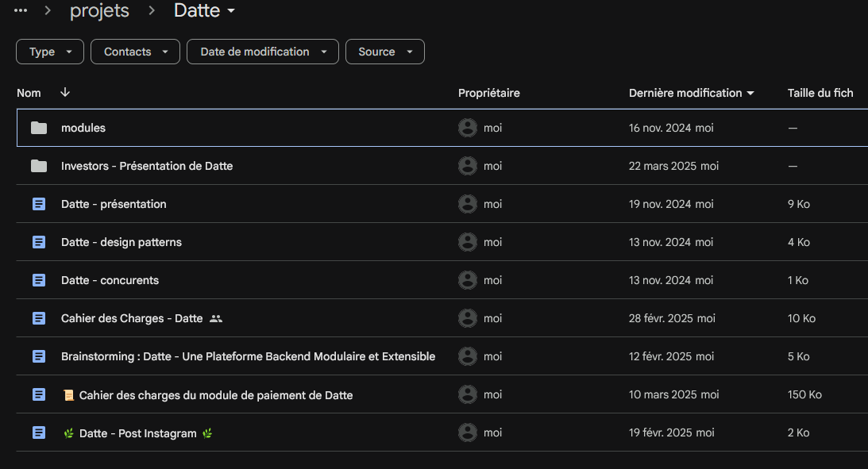This screenshot has height=469, width=868.
Task: Show hidden breadcrumb folders via ellipsis
Action: coord(21,11)
